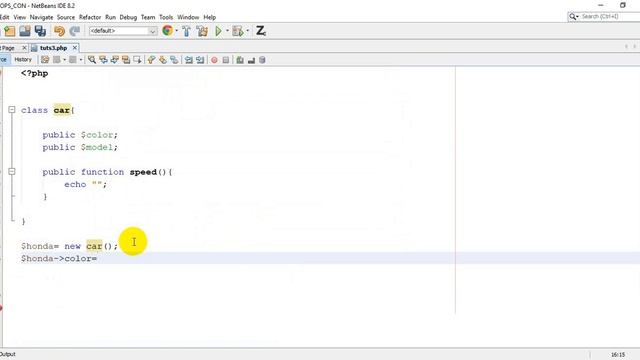This screenshot has height=360, width=640.
Task: Open the Team menu
Action: point(148,17)
